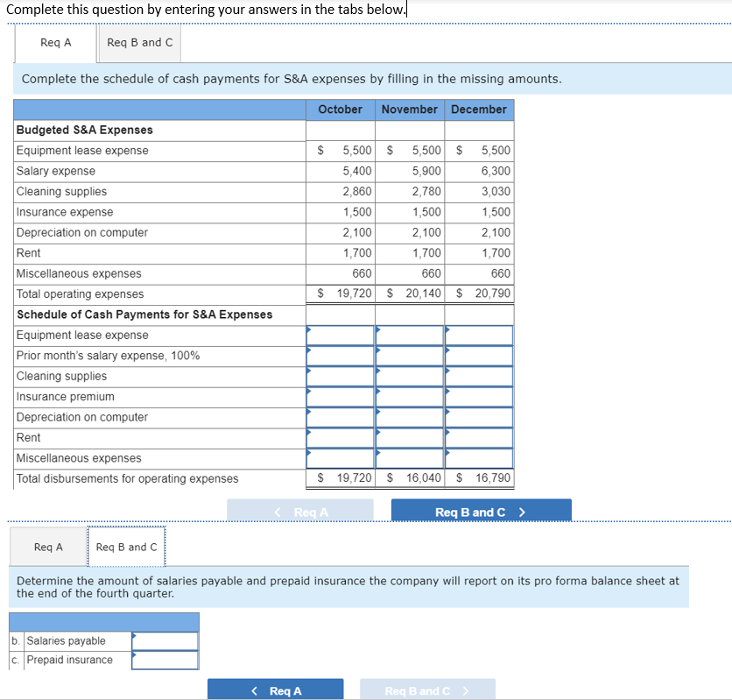Click the Cleaning supplies December input cell

(x=479, y=376)
